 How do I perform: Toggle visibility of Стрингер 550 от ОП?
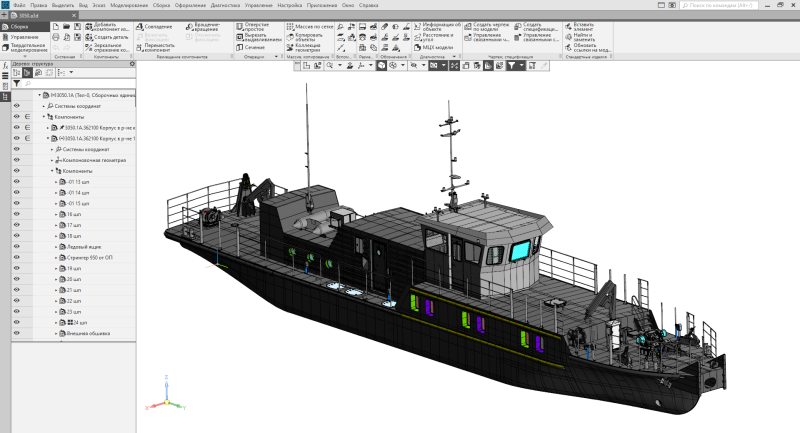16,257
